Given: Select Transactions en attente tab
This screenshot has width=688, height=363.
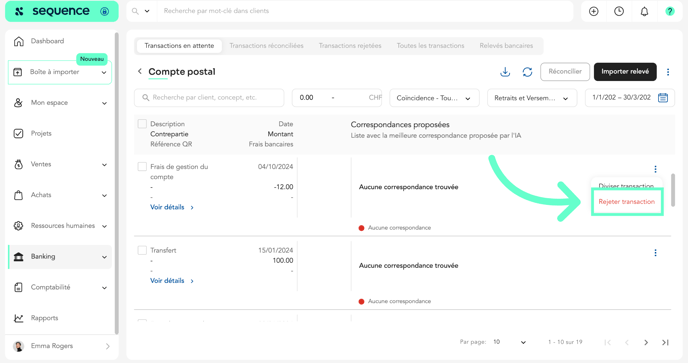Looking at the screenshot, I should [179, 46].
